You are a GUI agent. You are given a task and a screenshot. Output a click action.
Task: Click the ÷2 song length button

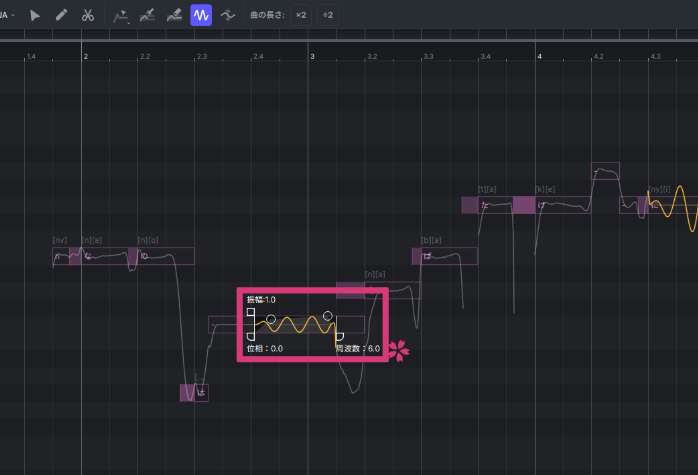(x=328, y=16)
